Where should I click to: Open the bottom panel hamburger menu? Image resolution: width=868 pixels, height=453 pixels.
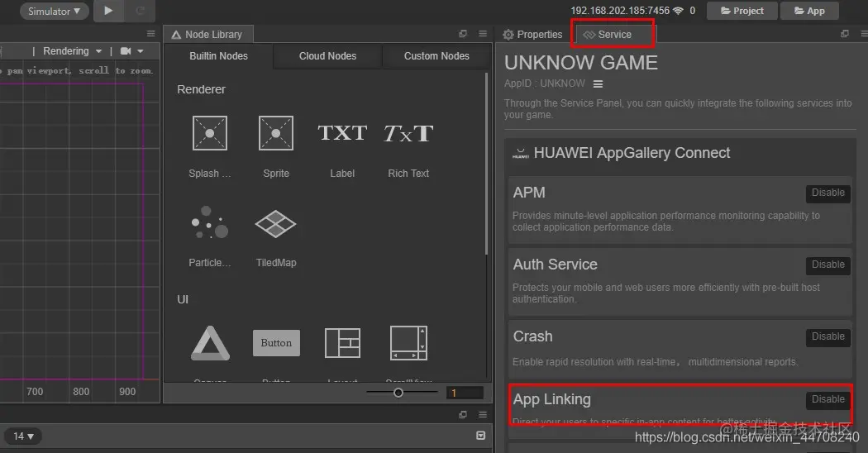pos(483,414)
